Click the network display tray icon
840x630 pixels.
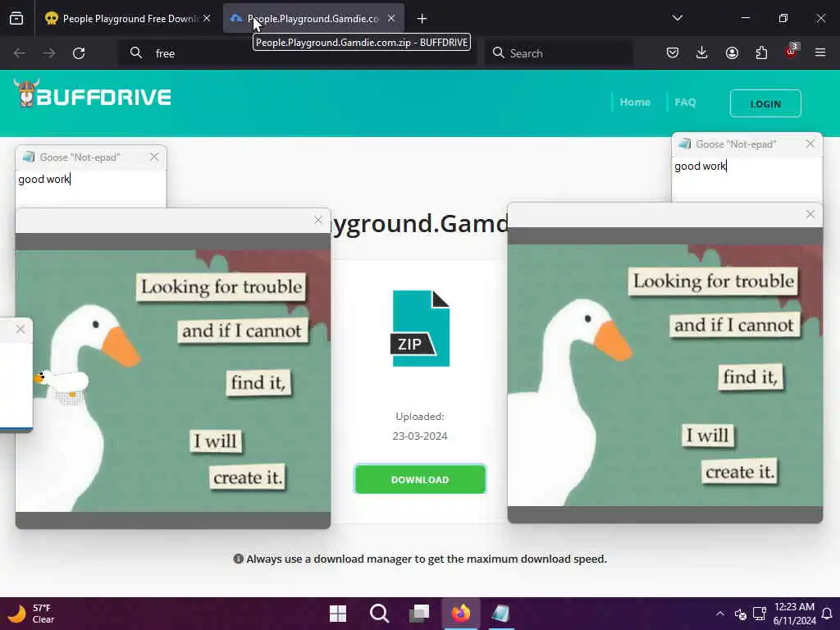pyautogui.click(x=759, y=614)
